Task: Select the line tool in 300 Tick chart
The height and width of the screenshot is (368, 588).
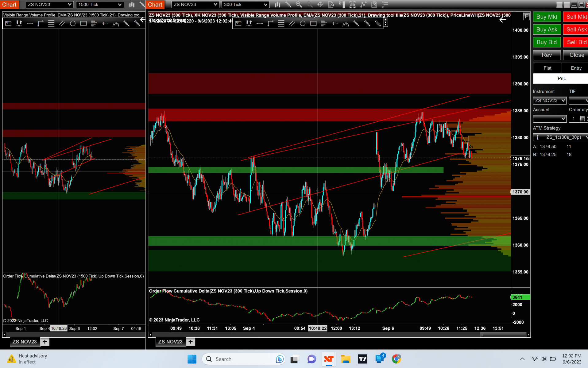Action: [260, 23]
